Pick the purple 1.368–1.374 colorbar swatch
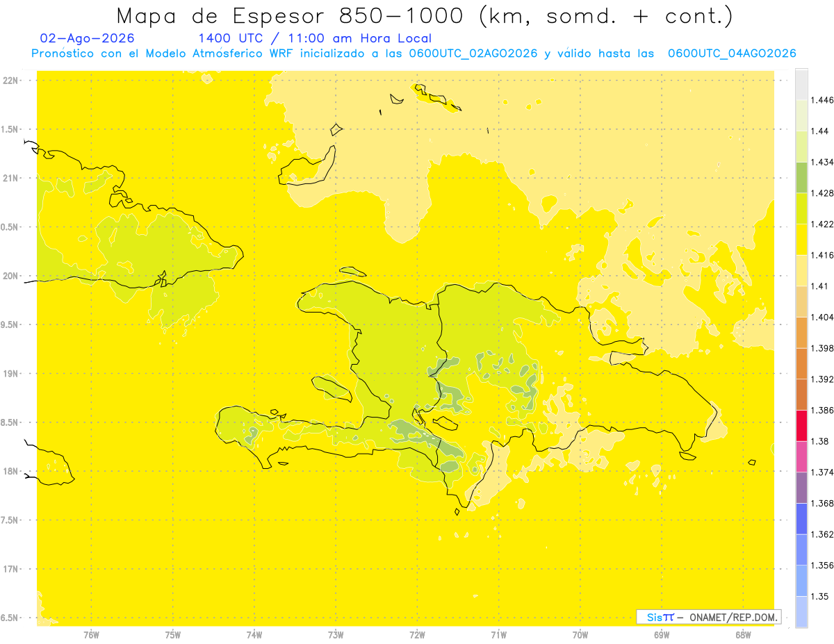 coord(801,488)
